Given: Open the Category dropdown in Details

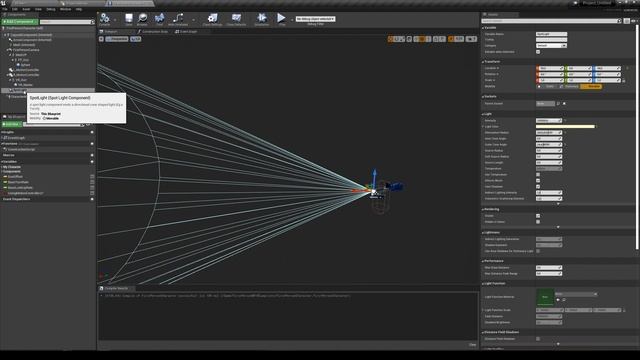Looking at the screenshot, I should [x=551, y=46].
